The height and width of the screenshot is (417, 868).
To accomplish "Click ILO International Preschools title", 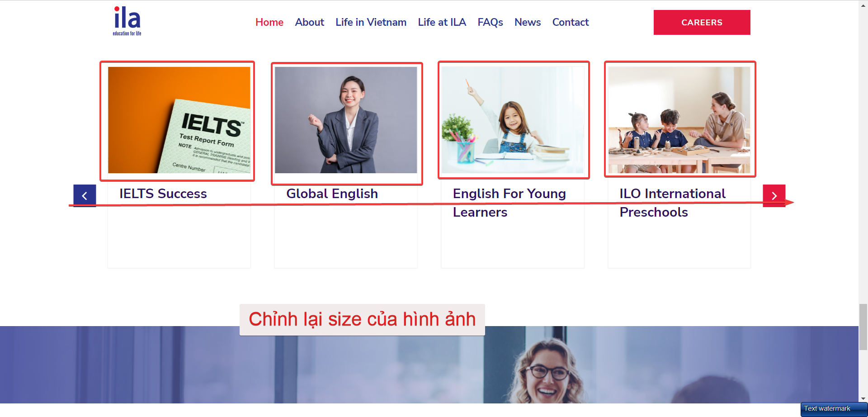I will (x=673, y=203).
